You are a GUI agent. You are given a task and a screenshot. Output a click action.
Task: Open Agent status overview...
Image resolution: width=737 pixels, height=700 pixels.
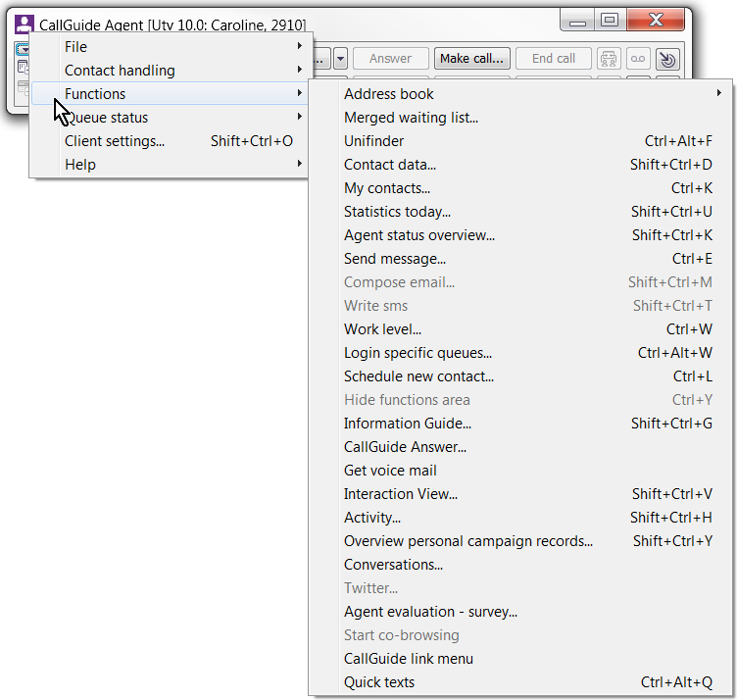click(x=418, y=235)
